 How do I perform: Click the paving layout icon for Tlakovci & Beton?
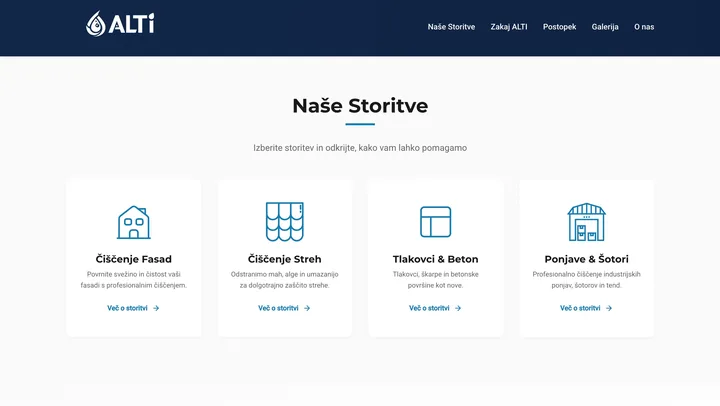(435, 222)
